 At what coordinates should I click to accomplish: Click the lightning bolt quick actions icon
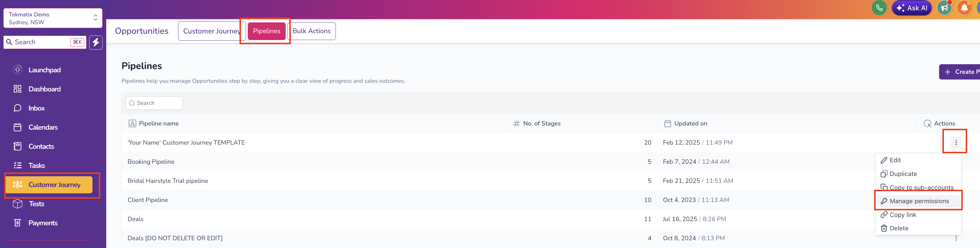pos(96,42)
